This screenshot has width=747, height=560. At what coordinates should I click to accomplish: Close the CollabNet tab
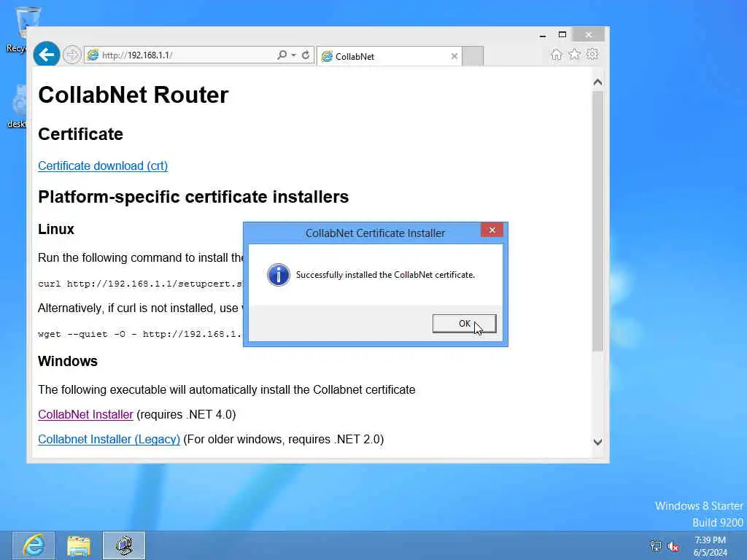[454, 56]
